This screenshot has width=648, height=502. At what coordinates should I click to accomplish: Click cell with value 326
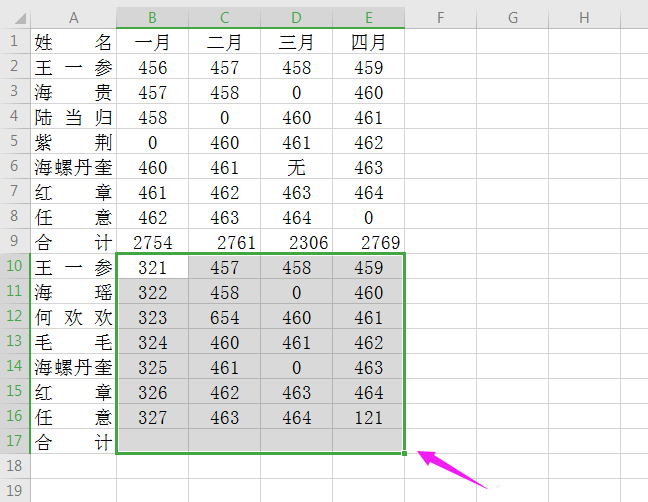pyautogui.click(x=152, y=391)
